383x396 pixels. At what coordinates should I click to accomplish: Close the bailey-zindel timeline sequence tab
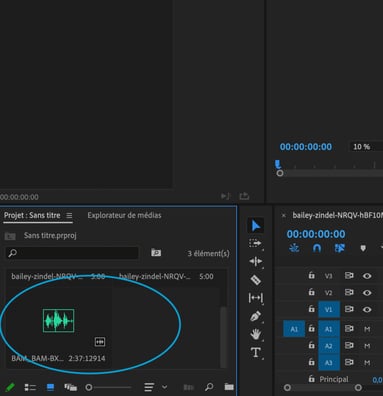tap(284, 216)
